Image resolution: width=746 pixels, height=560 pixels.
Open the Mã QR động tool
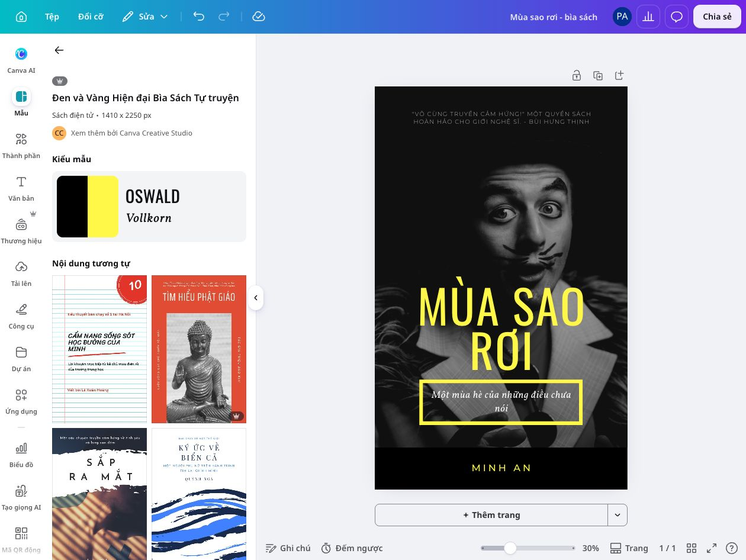click(x=21, y=539)
